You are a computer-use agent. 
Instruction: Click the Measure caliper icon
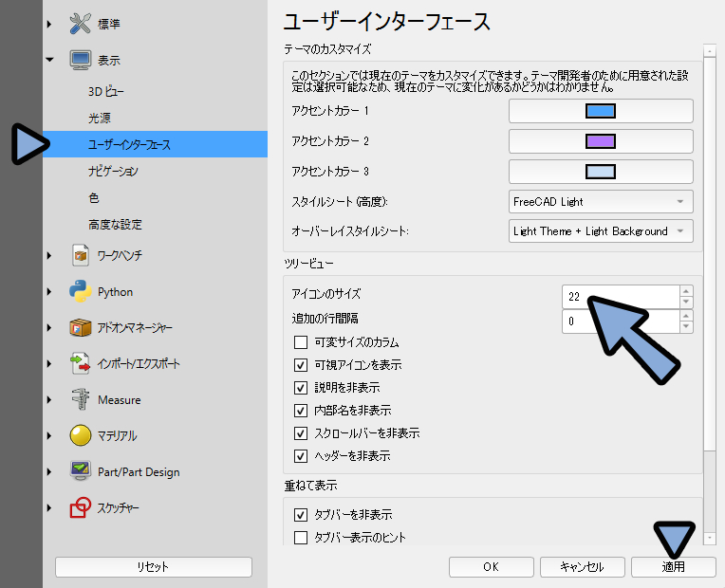[81, 399]
